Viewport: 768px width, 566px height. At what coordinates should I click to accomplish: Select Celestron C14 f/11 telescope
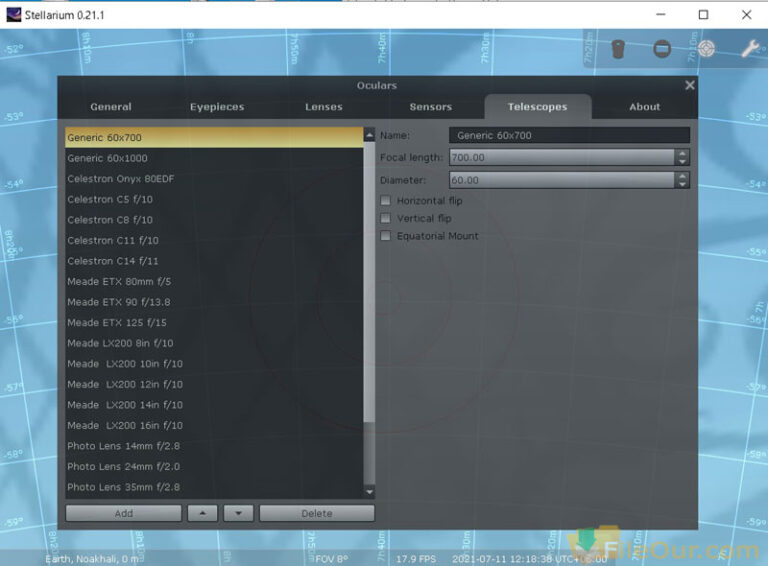tap(214, 261)
